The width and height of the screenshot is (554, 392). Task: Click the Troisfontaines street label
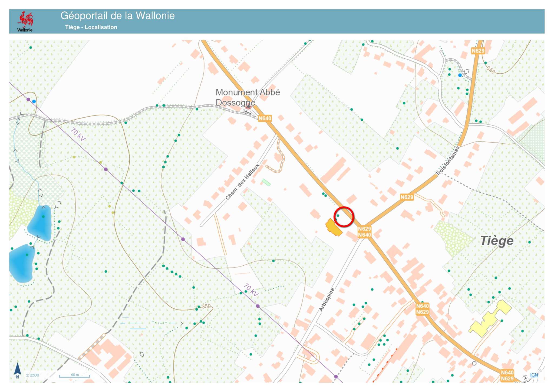click(x=448, y=161)
